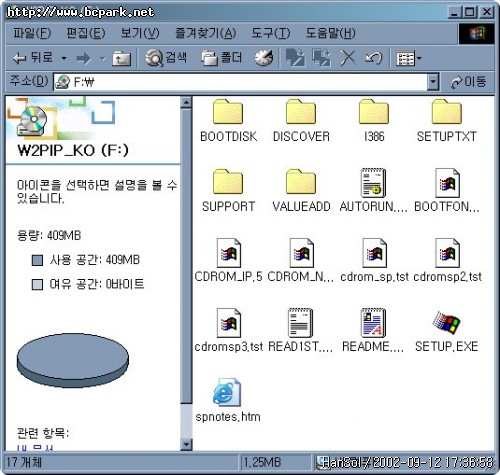Viewport: 500px width, 475px height.
Task: Select the AUTORUN file icon
Action: (374, 183)
